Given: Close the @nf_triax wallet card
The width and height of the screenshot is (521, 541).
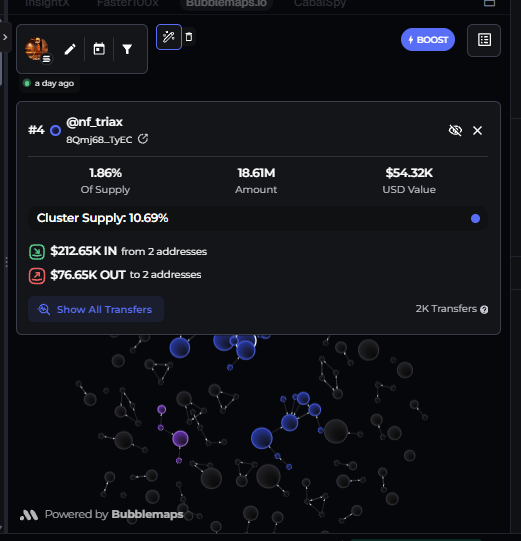Looking at the screenshot, I should [478, 130].
